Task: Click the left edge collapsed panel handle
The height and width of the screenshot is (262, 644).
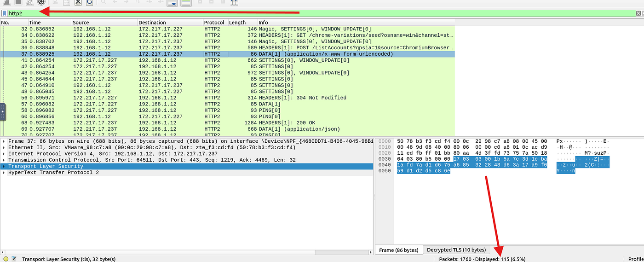Action: tap(3, 112)
